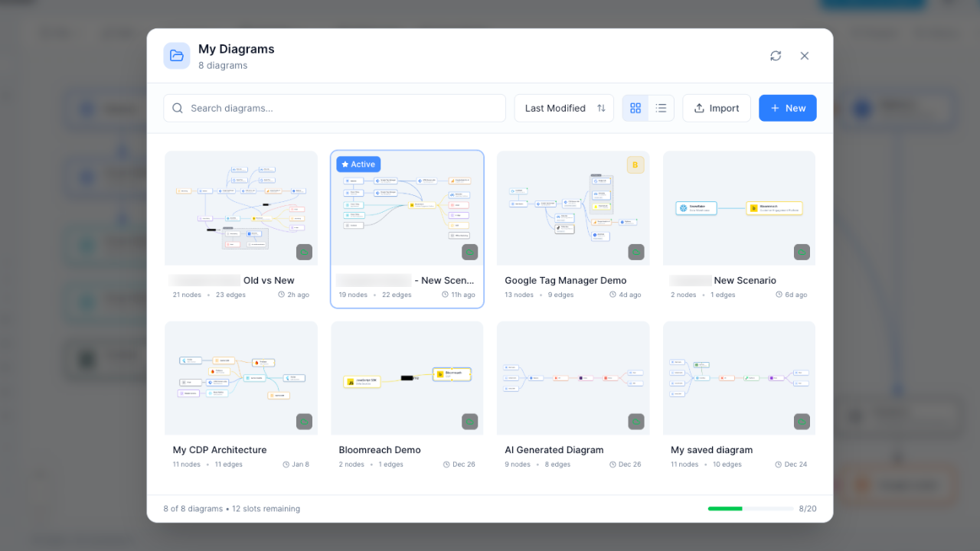Open the Last Modified sort dropdown
The width and height of the screenshot is (980, 551).
[x=554, y=108]
